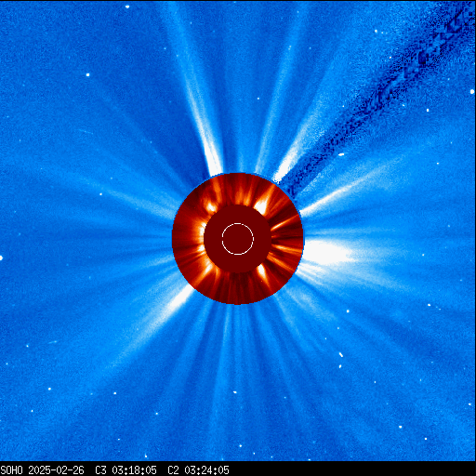Viewport: 476px width, 476px height.
Task: Click the SOHO 2025-02-26 date label
Action: click(x=42, y=470)
